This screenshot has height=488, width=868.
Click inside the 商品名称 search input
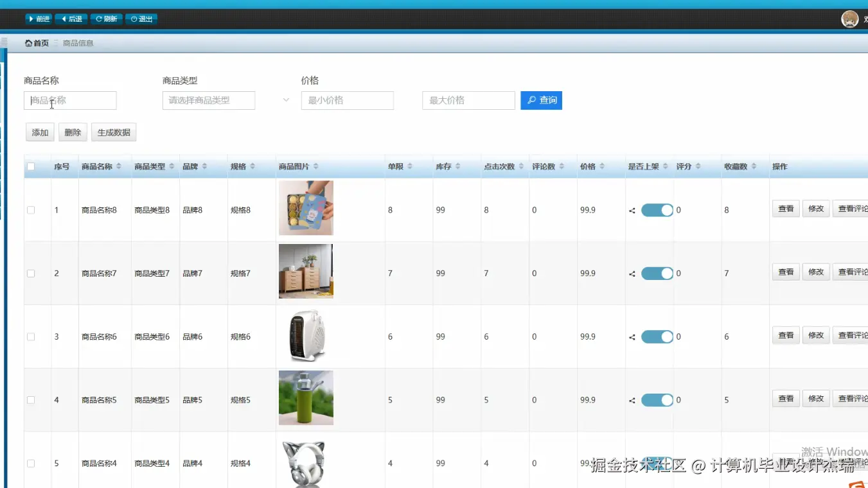tap(70, 100)
